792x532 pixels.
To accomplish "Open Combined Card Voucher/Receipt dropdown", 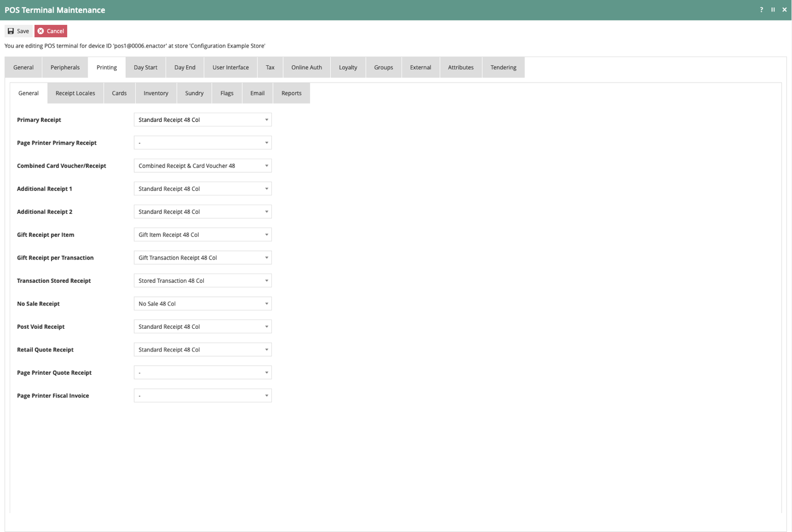I will pyautogui.click(x=203, y=166).
